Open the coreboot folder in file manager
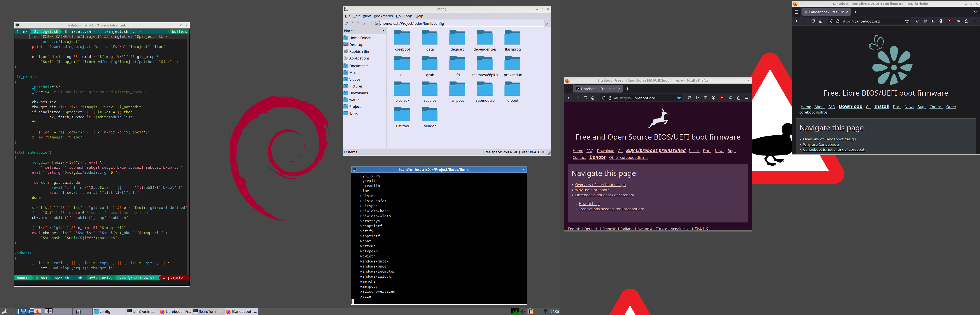This screenshot has width=980, height=315. tap(402, 41)
